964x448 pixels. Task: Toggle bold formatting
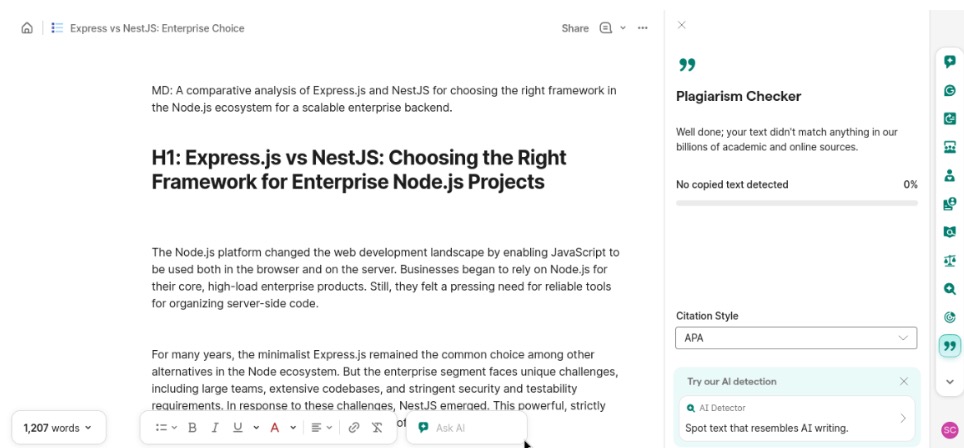point(192,428)
